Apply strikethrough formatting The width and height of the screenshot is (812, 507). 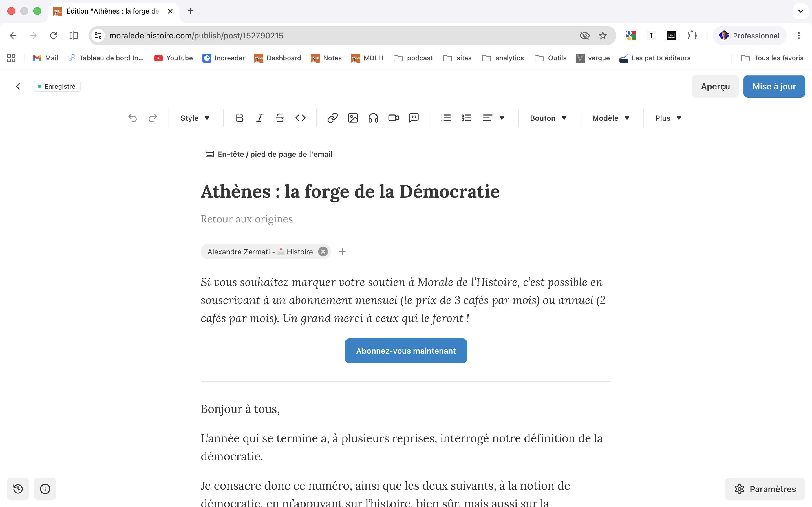click(x=280, y=118)
